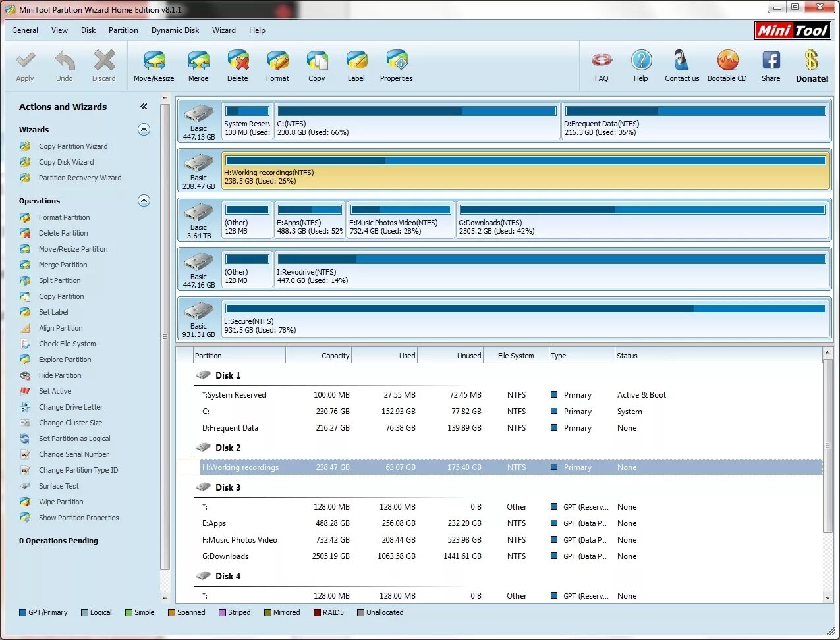Click Explore Partition operation
Screen dimensions: 840x640
click(65, 360)
